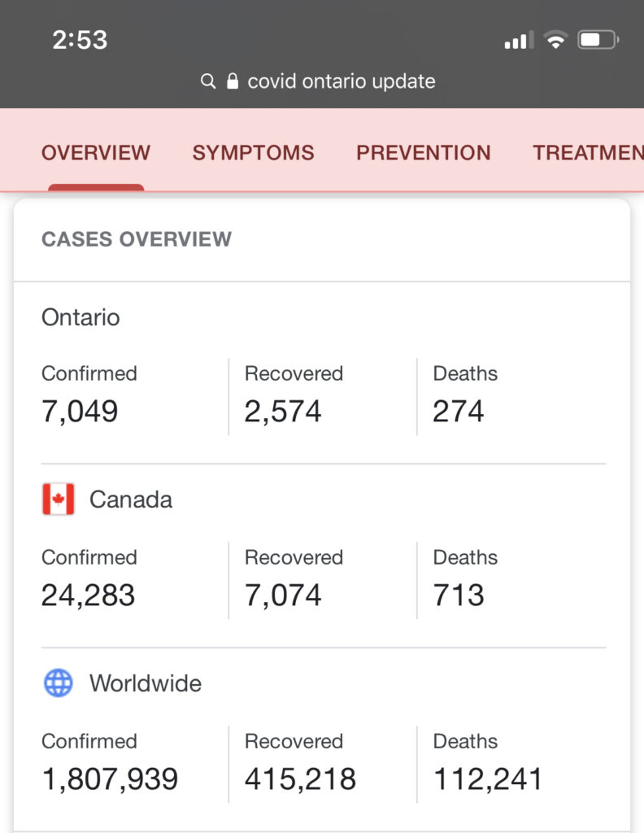
Task: Switch to the SYMPTOMS tab
Action: click(253, 153)
